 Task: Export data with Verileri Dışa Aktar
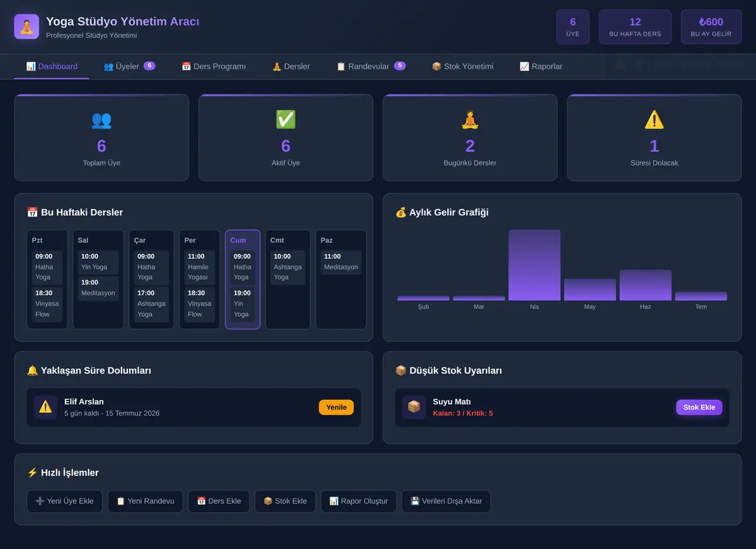446,501
